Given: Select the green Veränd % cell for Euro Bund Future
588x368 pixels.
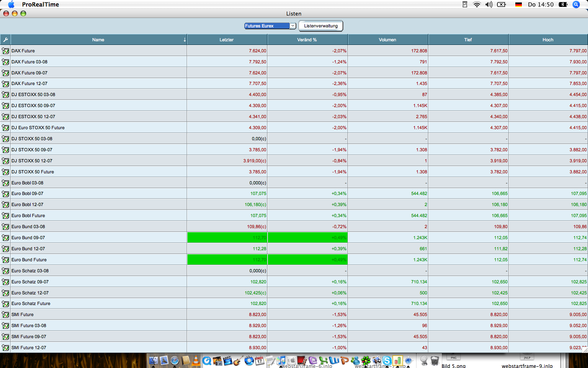Looking at the screenshot, I should pos(307,260).
